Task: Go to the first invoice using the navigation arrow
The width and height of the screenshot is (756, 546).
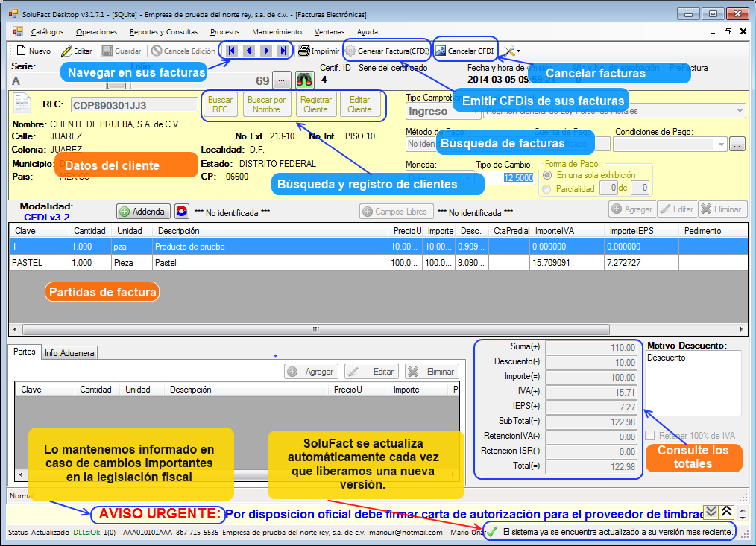Action: [231, 51]
